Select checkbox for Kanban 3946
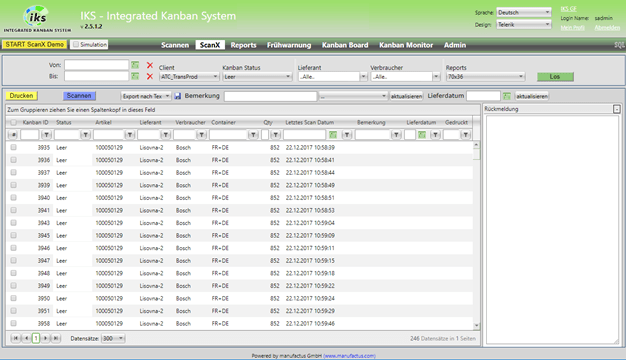626x360 pixels. [x=14, y=248]
